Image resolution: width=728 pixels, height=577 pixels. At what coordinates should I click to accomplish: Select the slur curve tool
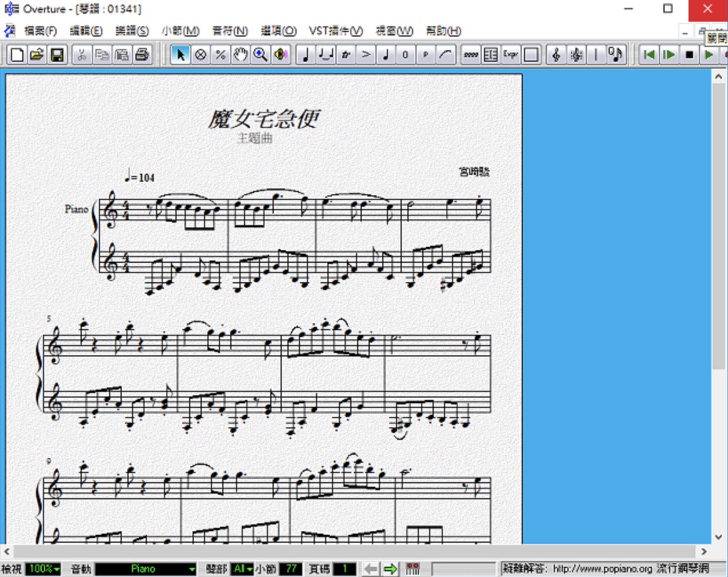[x=446, y=55]
